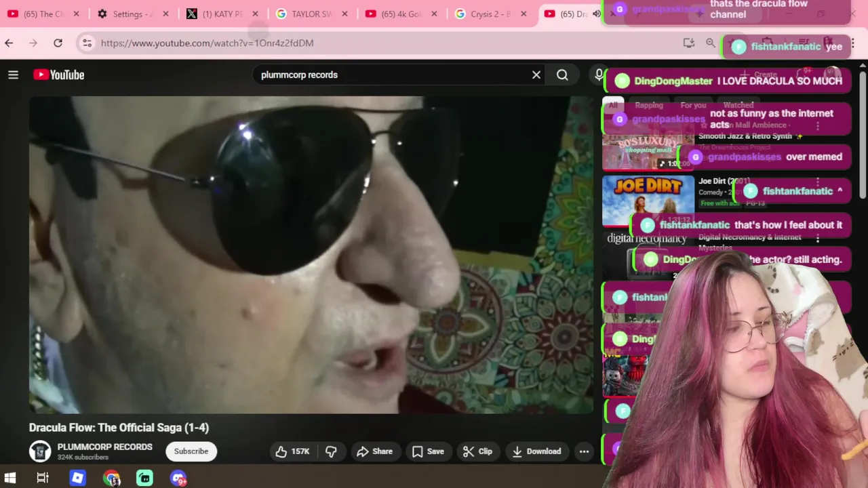Image resolution: width=868 pixels, height=488 pixels.
Task: Open the PLUMMCORP RECORDS channel avatar
Action: (x=40, y=451)
